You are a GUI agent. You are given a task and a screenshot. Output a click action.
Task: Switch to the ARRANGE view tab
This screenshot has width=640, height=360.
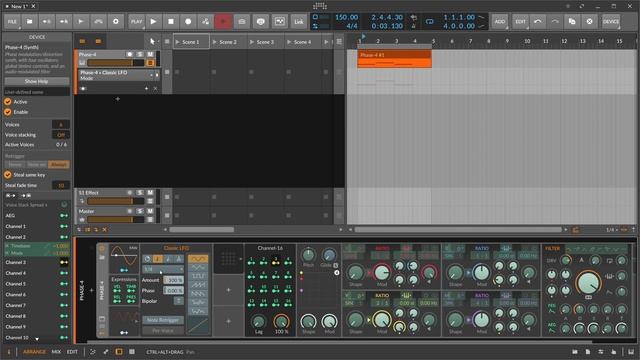pos(34,352)
